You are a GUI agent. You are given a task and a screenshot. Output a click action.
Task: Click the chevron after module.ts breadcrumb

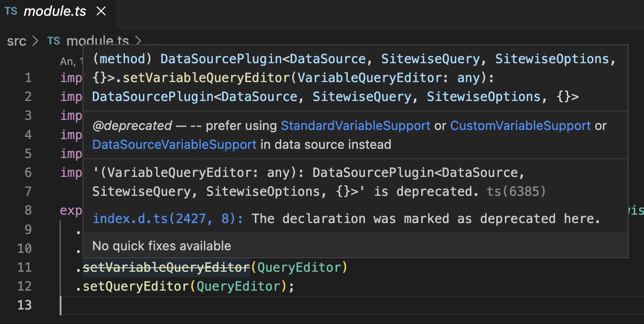[138, 41]
